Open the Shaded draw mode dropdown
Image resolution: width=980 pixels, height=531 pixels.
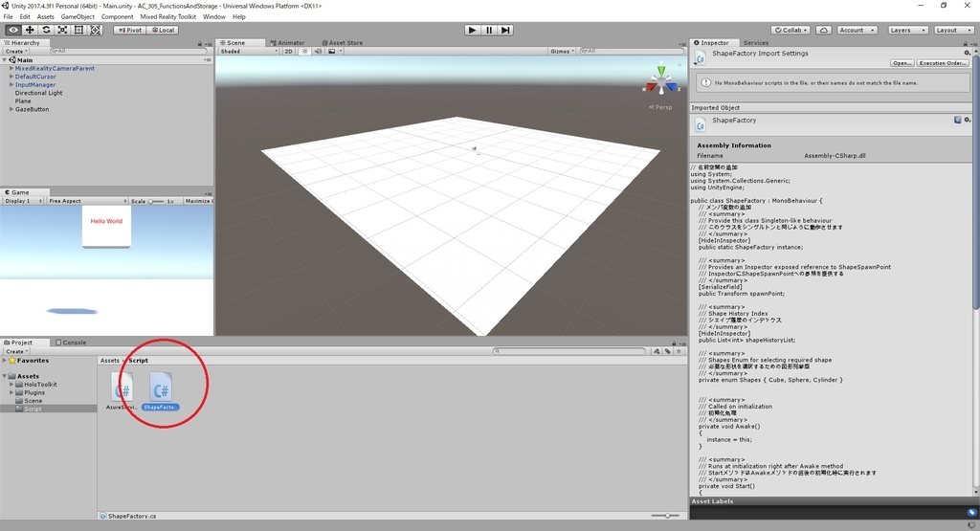(248, 52)
